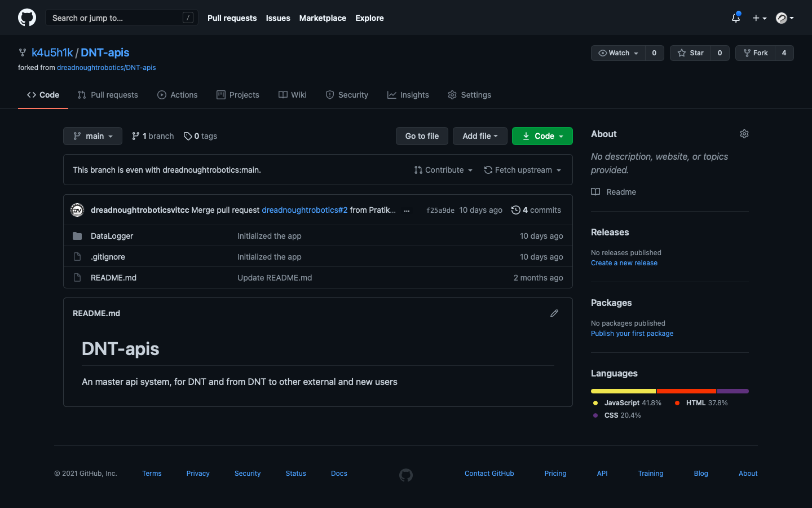Open the notifications bell
The width and height of the screenshot is (812, 508).
[x=736, y=18]
